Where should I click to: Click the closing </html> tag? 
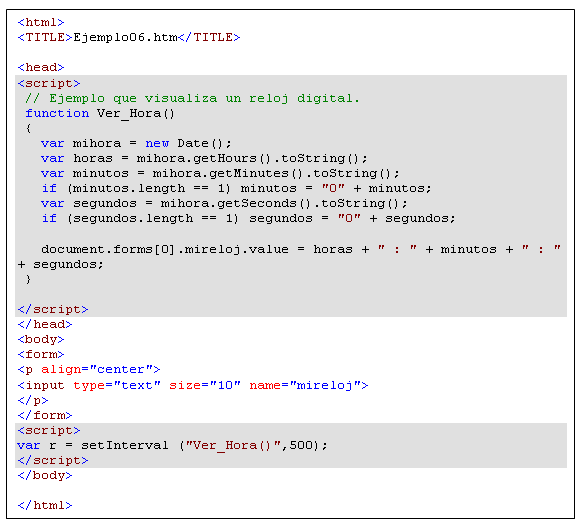click(45, 505)
